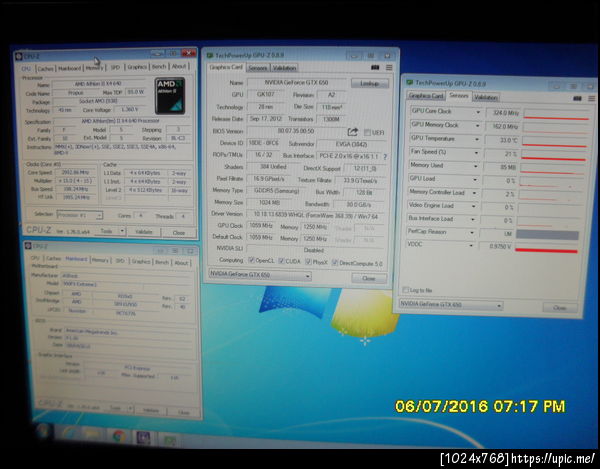Switch to Graphics Card tab in GPU-Z Sensors window

point(426,96)
